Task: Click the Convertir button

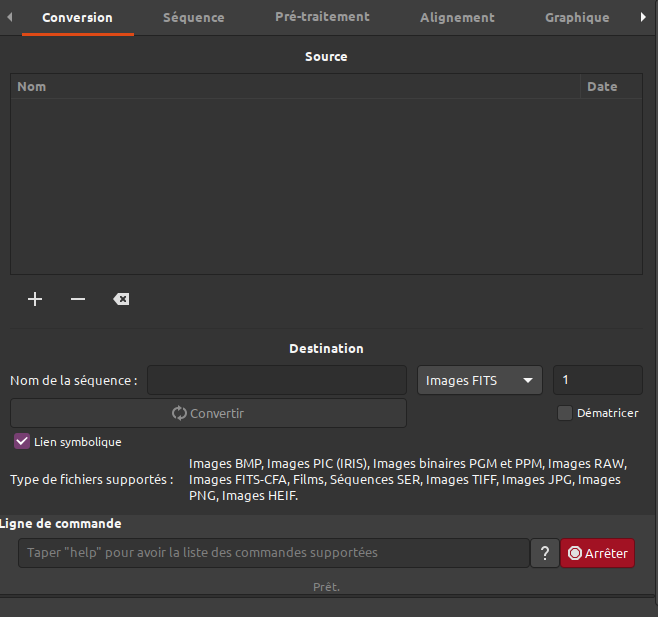Action: point(208,413)
